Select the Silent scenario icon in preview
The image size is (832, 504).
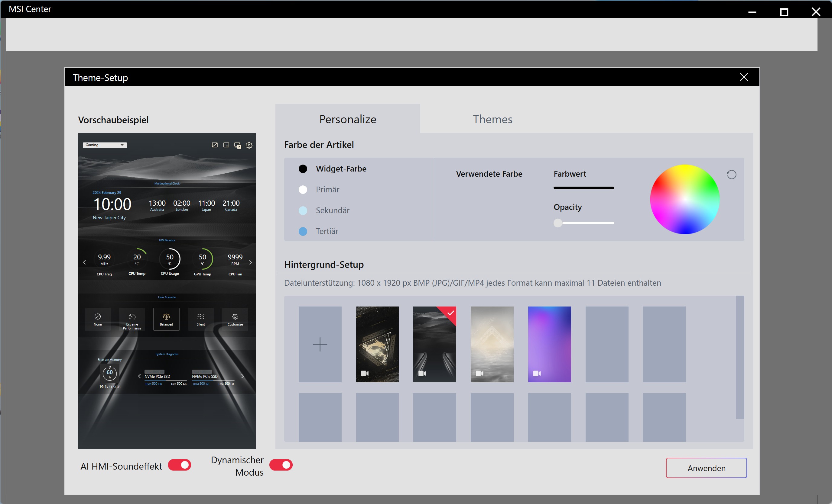(x=200, y=319)
